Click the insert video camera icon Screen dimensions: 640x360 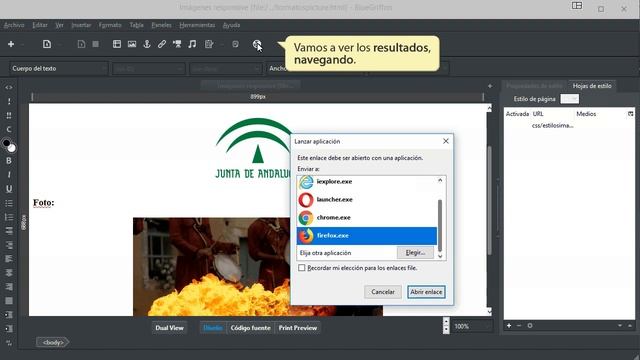pos(177,44)
